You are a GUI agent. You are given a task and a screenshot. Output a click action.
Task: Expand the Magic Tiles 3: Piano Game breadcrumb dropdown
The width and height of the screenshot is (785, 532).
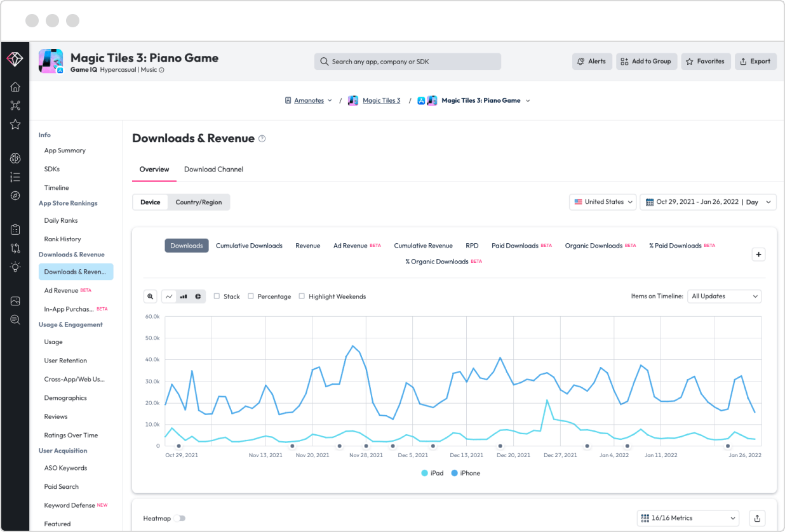[528, 101]
